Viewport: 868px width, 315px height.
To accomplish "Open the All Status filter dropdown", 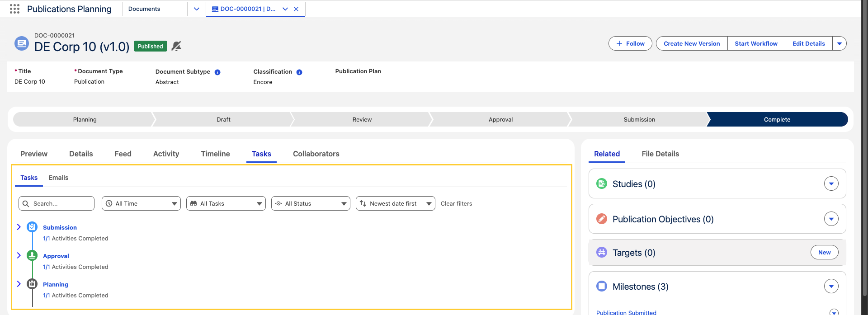I will tap(311, 203).
